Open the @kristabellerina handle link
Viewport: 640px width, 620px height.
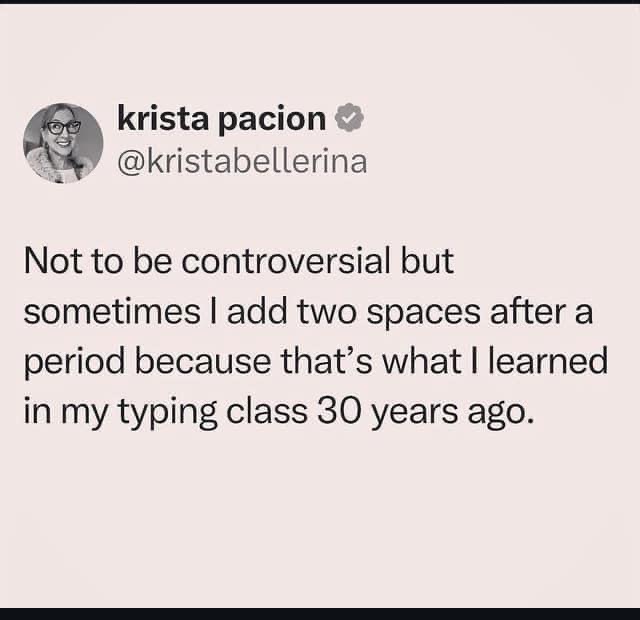click(241, 161)
